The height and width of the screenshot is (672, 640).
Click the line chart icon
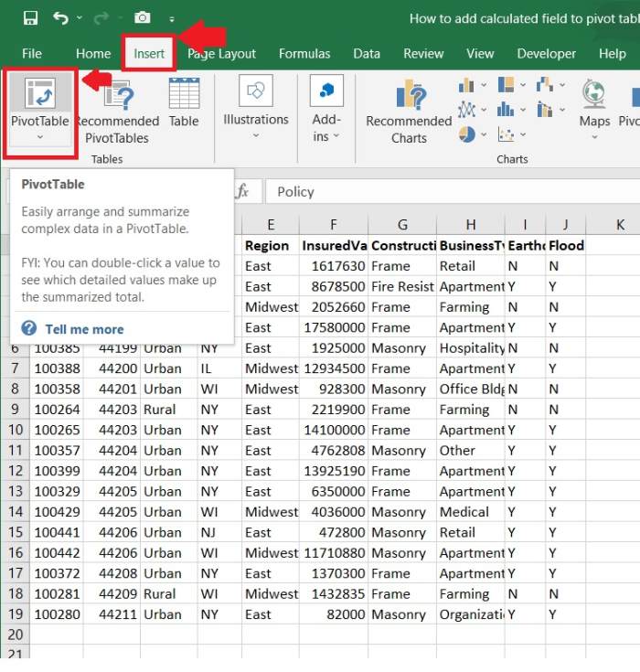[466, 110]
